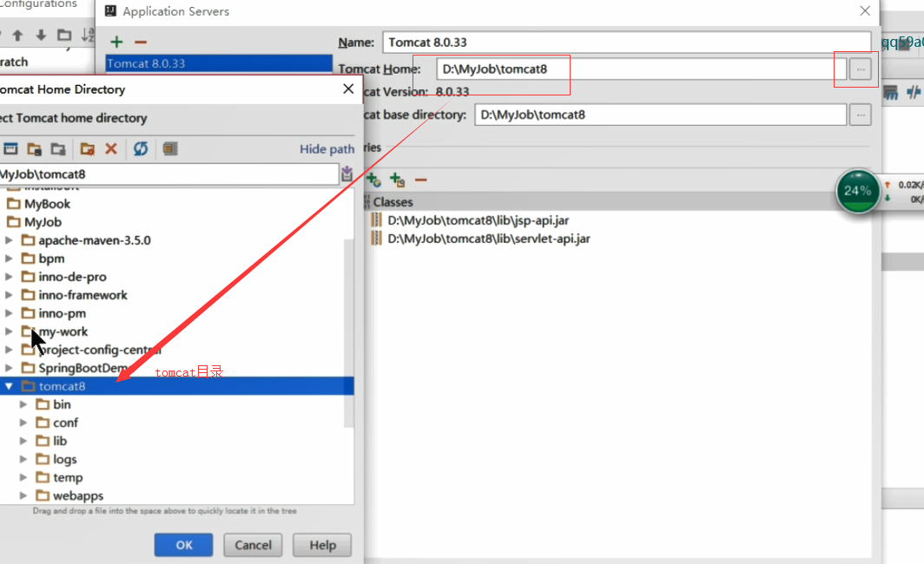This screenshot has width=924, height=564.
Task: Expand the SpringBootDemo folder
Action: click(9, 368)
